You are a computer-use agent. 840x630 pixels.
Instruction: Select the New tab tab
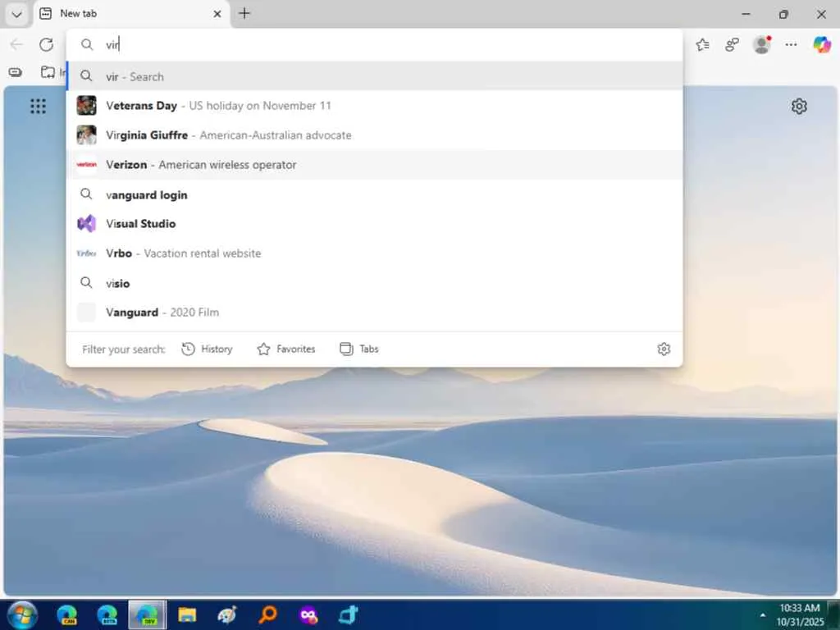click(132, 14)
